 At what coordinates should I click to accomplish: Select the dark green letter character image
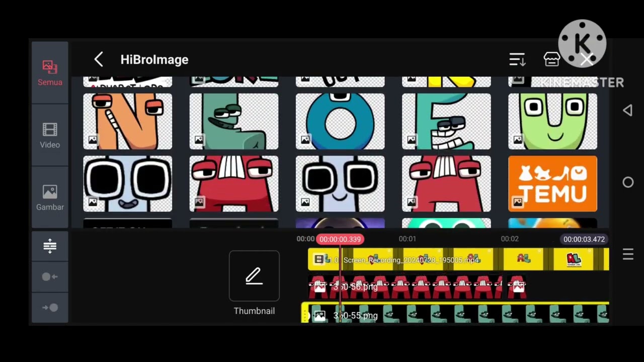click(234, 121)
